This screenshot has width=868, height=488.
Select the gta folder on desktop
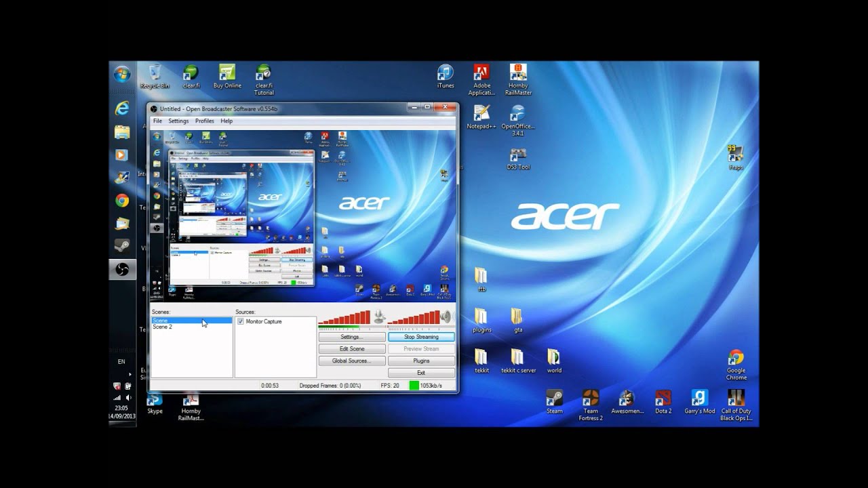[518, 321]
